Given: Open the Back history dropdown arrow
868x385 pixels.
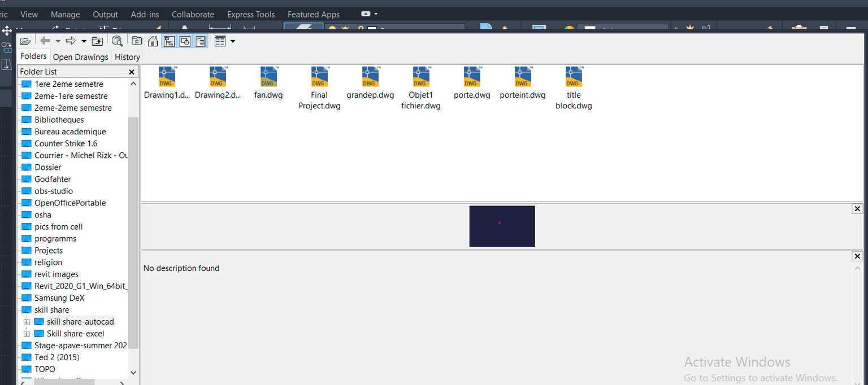Looking at the screenshot, I should (x=58, y=41).
